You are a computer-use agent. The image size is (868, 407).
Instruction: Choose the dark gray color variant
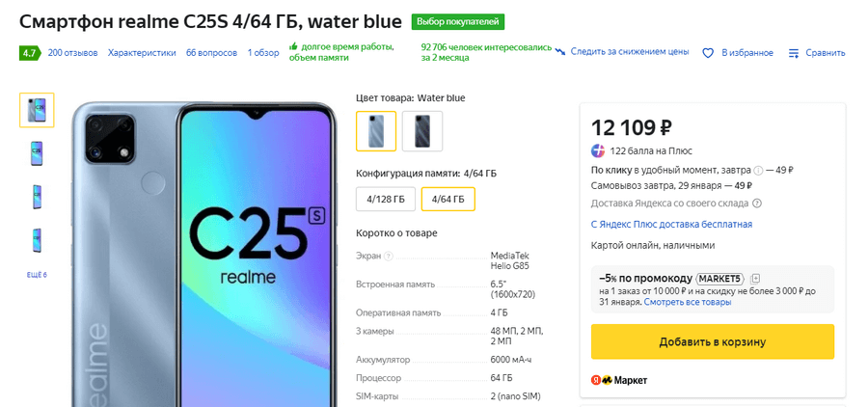point(422,131)
